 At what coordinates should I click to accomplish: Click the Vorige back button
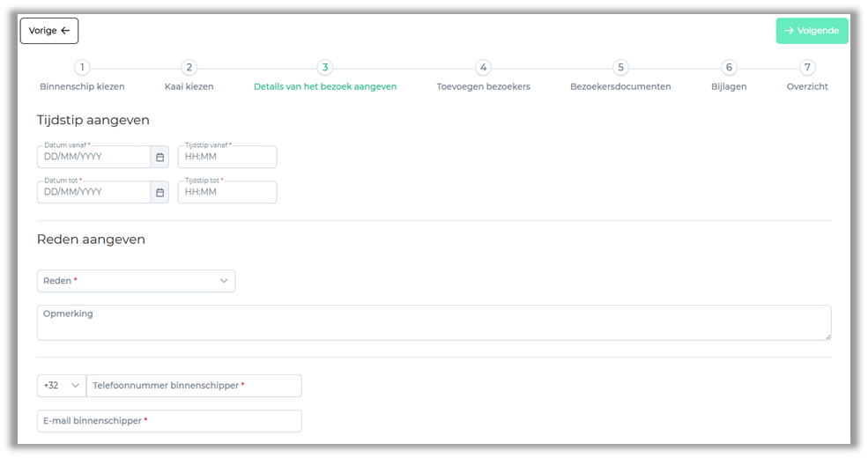click(x=49, y=31)
